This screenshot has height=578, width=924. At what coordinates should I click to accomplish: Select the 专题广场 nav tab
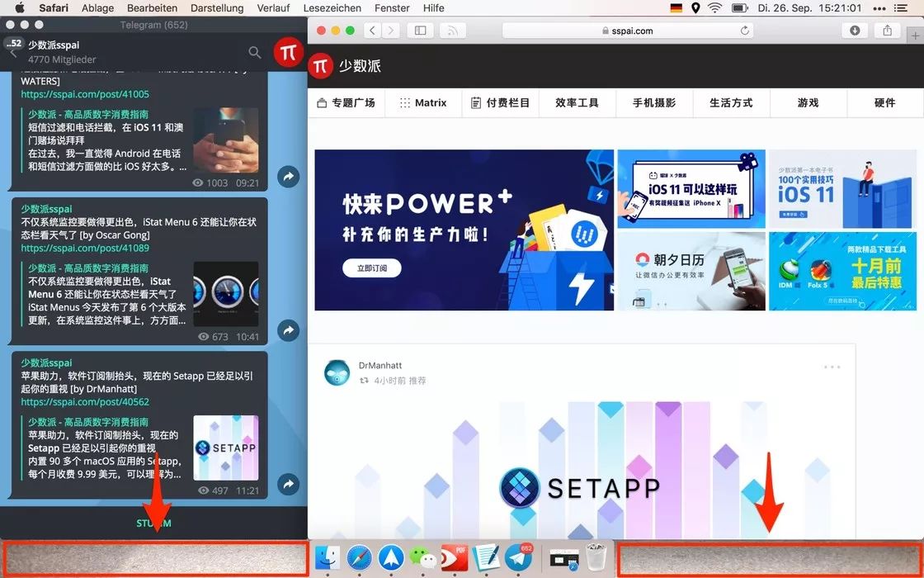pos(346,102)
